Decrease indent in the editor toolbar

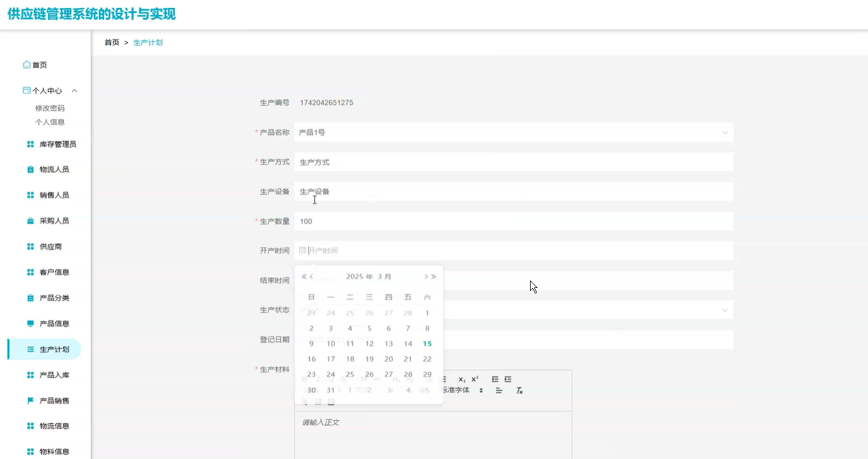(495, 379)
